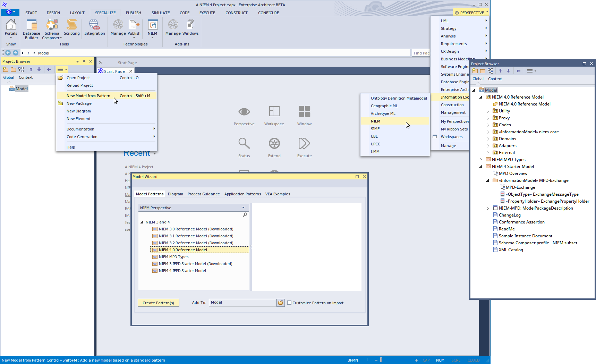Click the Create Pattern(s) button

point(158,303)
